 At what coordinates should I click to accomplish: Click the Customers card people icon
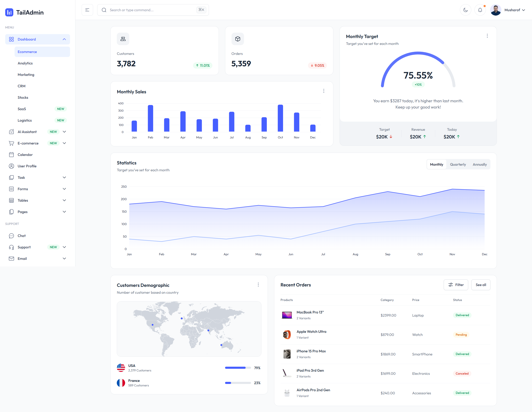click(x=123, y=39)
